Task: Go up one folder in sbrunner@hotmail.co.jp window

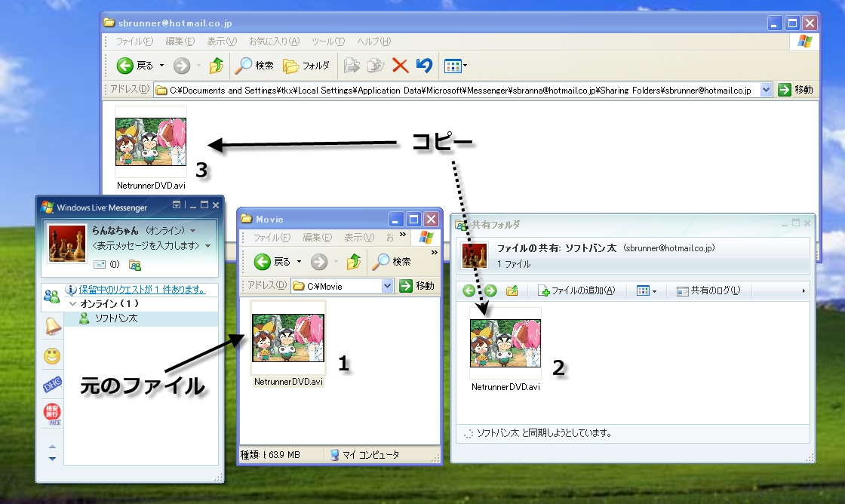Action: click(x=217, y=66)
